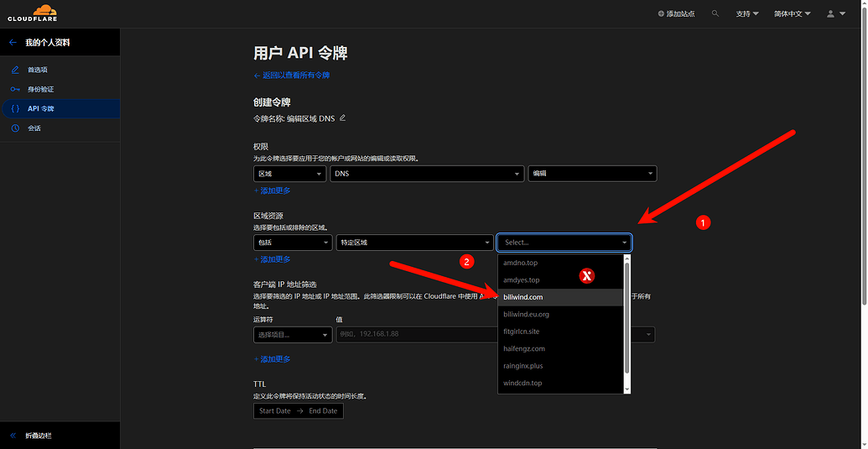Screen dimensions: 868x449
Task: Click the plus icon of 添加站点
Action: [661, 13]
